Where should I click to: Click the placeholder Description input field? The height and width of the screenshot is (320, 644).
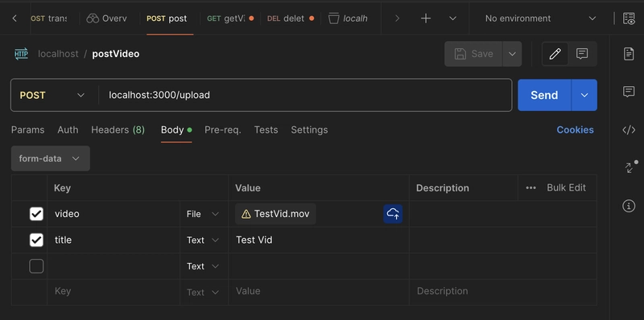[503, 291]
